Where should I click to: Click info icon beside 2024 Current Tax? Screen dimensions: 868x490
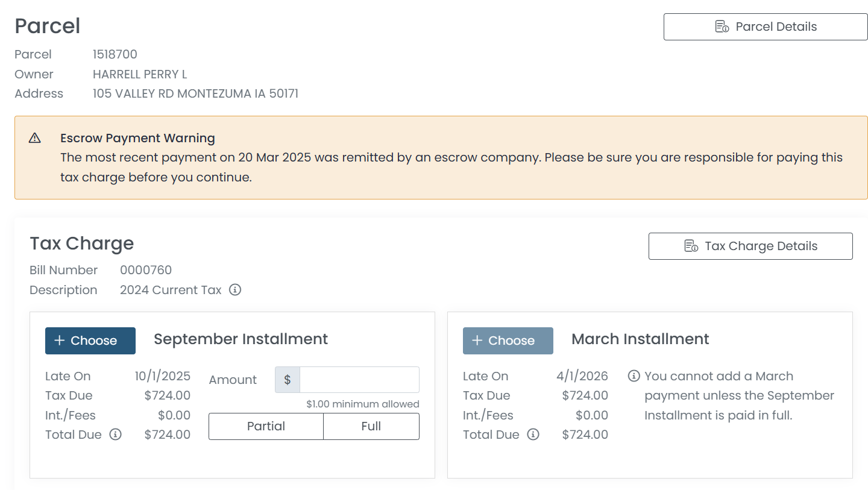pyautogui.click(x=236, y=290)
